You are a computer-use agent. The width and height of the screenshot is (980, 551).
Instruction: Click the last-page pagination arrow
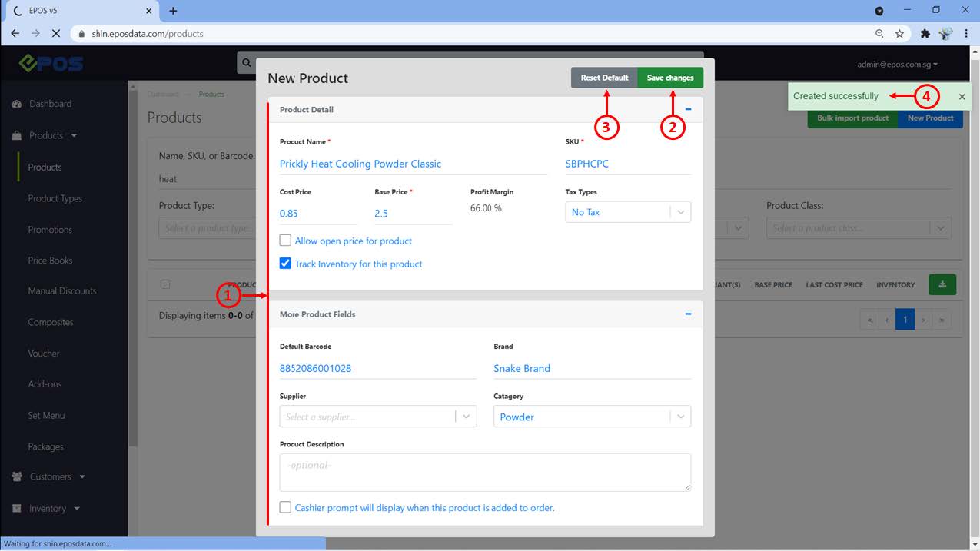pos(942,320)
